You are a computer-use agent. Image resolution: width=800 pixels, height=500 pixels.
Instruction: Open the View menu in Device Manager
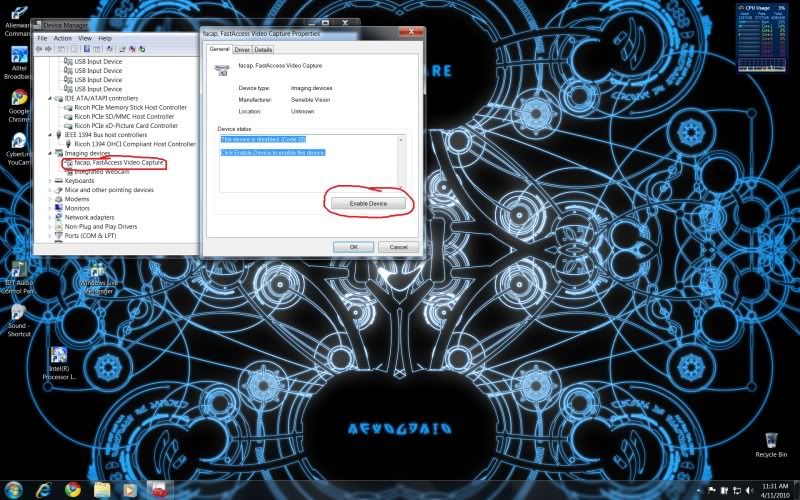85,38
